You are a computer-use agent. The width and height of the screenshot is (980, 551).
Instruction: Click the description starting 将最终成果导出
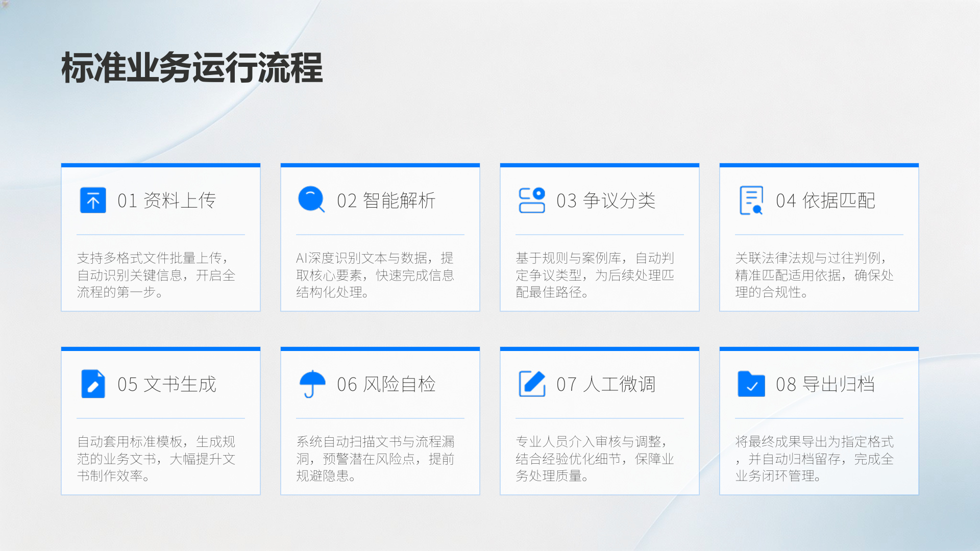814,459
